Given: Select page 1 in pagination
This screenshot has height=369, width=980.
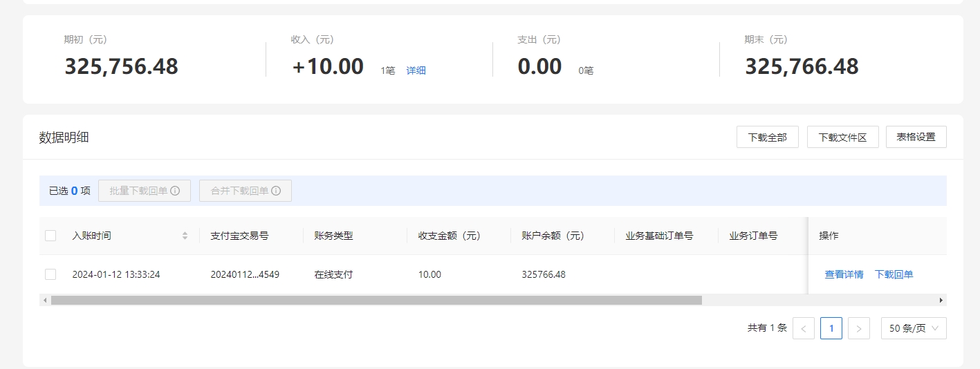Looking at the screenshot, I should pos(831,328).
